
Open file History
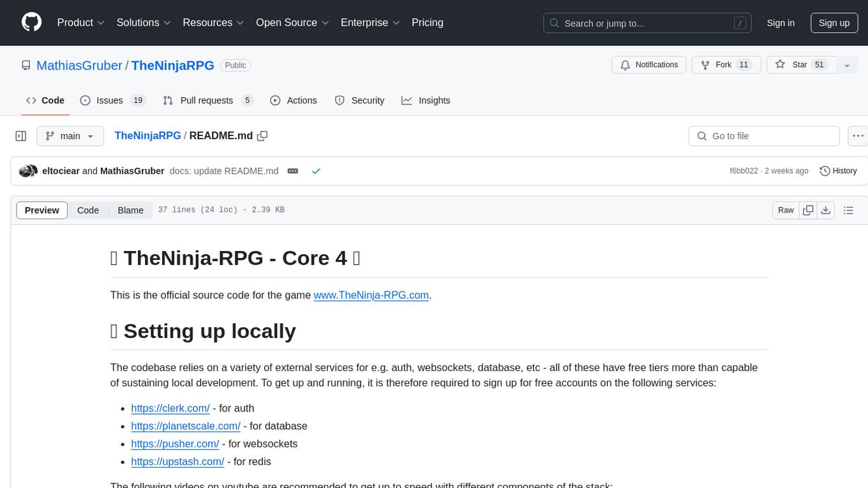click(838, 171)
